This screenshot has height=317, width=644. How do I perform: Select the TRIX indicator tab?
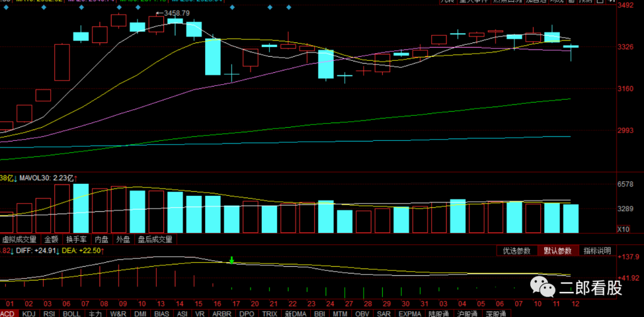(270, 313)
